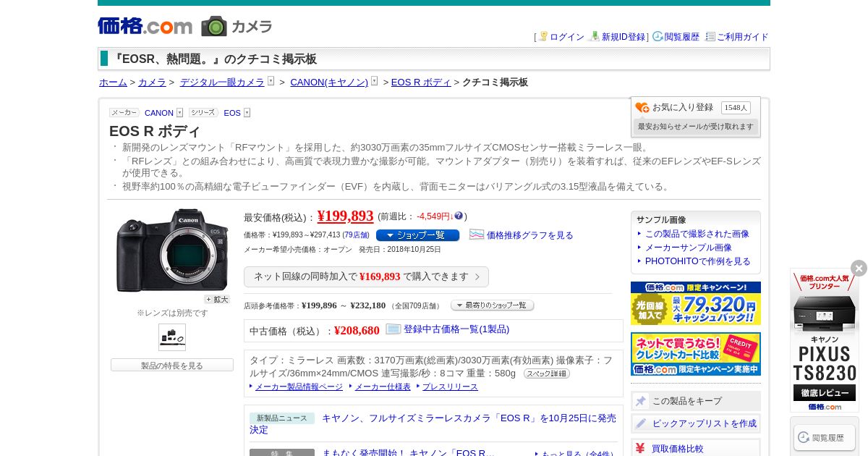Go to CANON(キヤノン) breadcrumb link
This screenshot has height=456, width=868.
[329, 83]
